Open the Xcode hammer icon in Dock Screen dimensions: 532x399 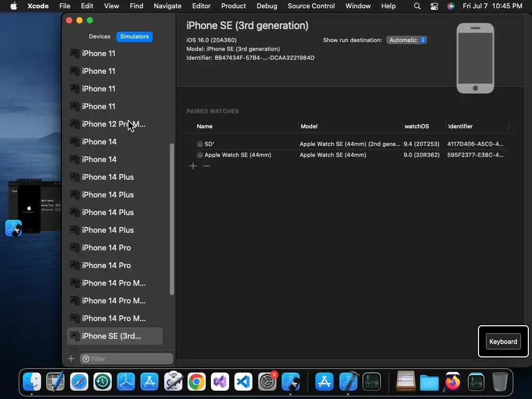[x=349, y=382]
